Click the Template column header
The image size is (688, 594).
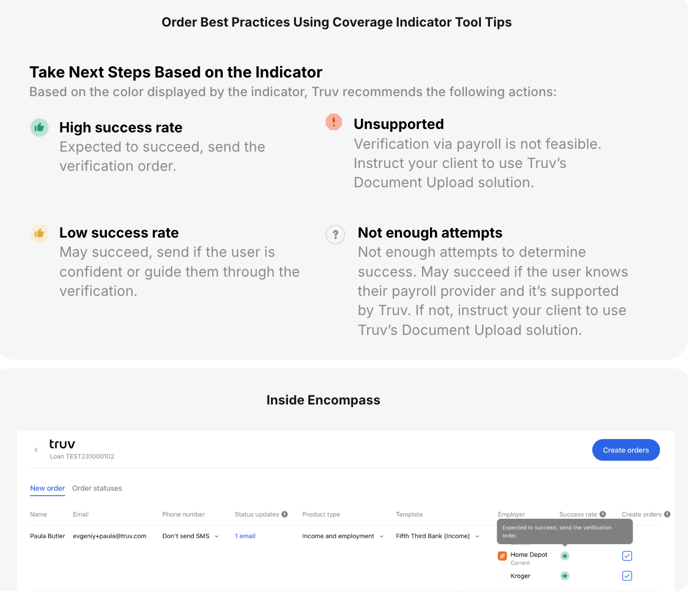click(x=409, y=514)
